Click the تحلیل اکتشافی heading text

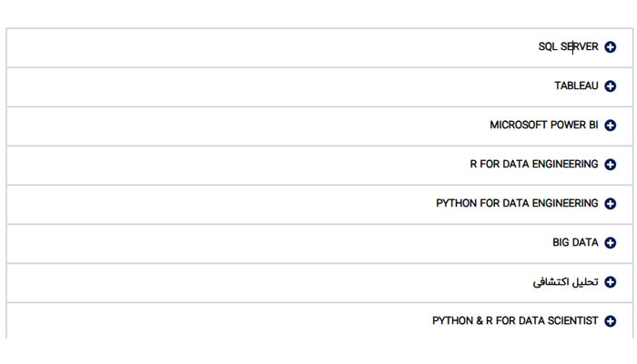[565, 281]
